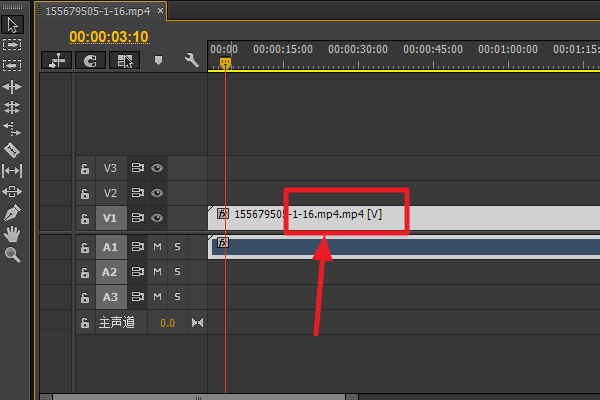Viewport: 600px width, 400px height.
Task: Select the Selection arrow tool
Action: (x=12, y=25)
